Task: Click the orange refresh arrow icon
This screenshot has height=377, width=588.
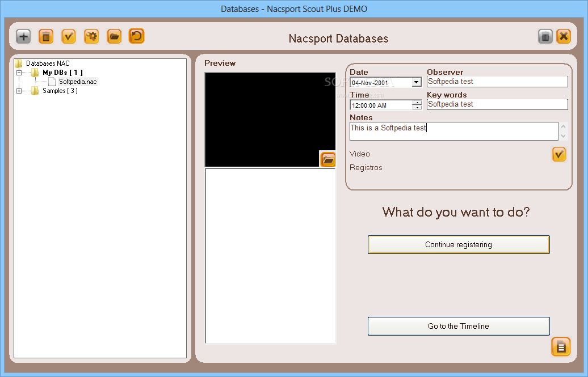Action: coord(136,36)
